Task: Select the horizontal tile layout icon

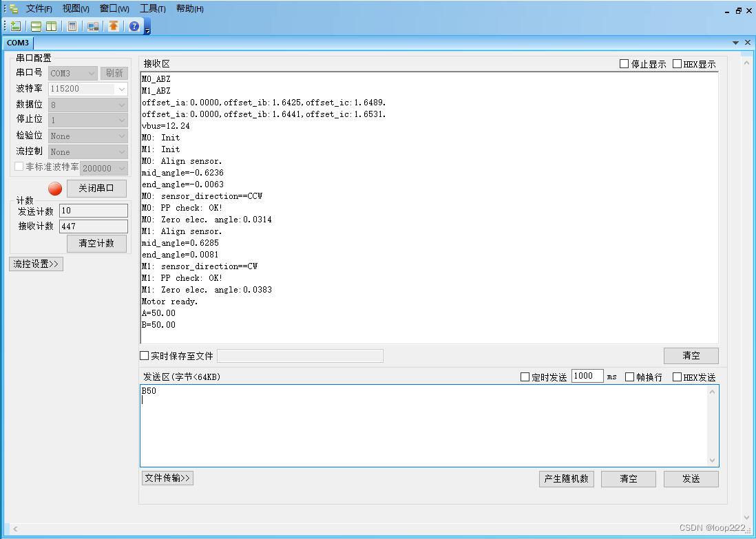Action: [36, 26]
